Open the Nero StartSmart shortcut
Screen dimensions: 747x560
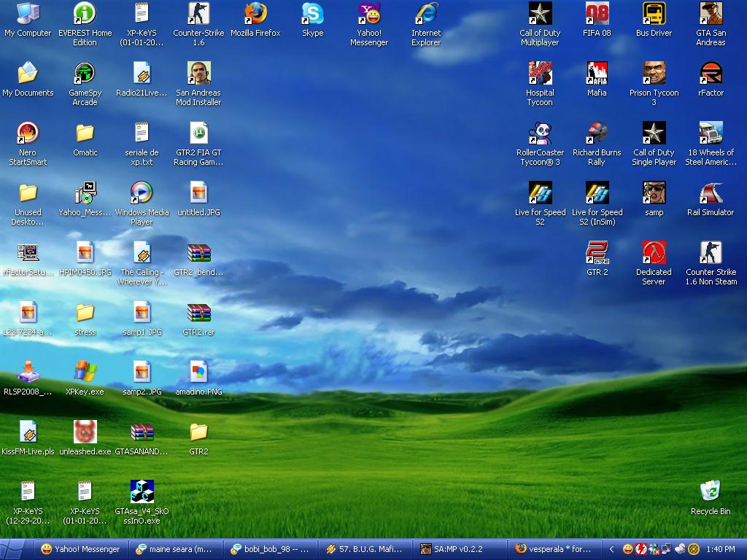28,133
